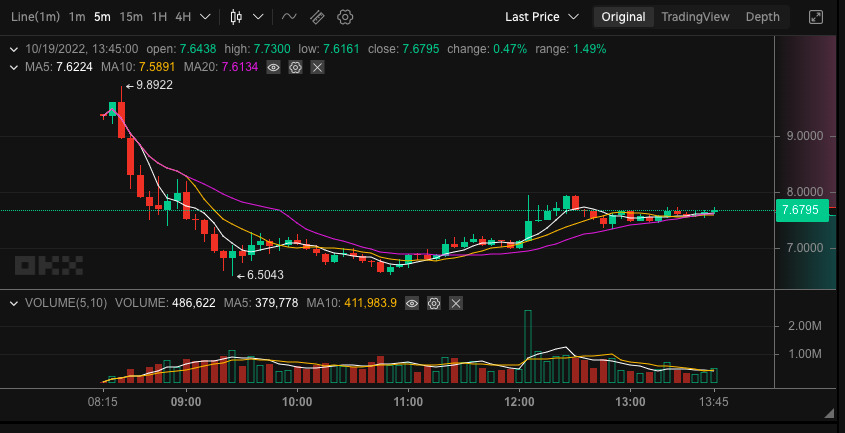Collapse the MA5 indicator row chevron
The image size is (845, 433).
[13, 67]
